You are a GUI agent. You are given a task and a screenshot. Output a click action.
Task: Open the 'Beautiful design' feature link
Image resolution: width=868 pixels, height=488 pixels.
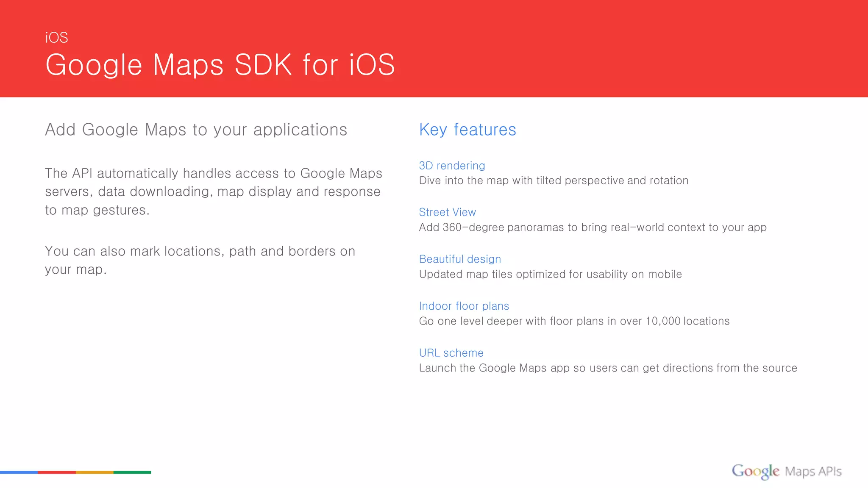click(460, 259)
